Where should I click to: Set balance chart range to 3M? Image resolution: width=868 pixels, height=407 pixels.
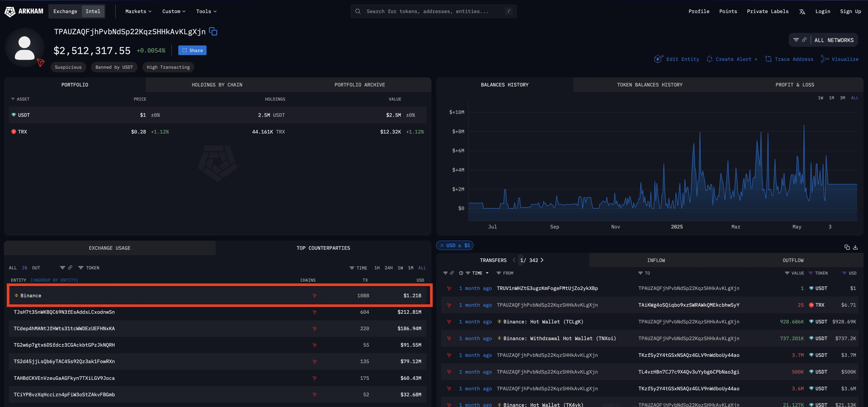click(842, 98)
